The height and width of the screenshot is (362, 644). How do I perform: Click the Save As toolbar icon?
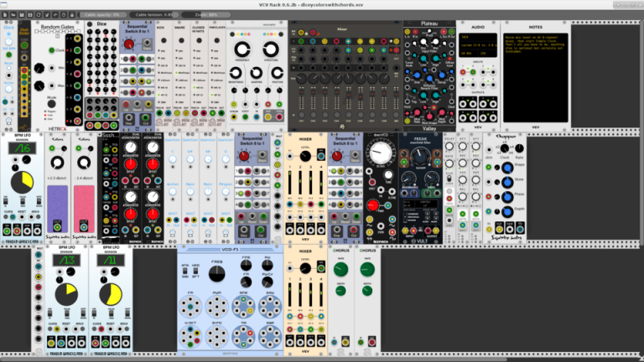(30, 14)
